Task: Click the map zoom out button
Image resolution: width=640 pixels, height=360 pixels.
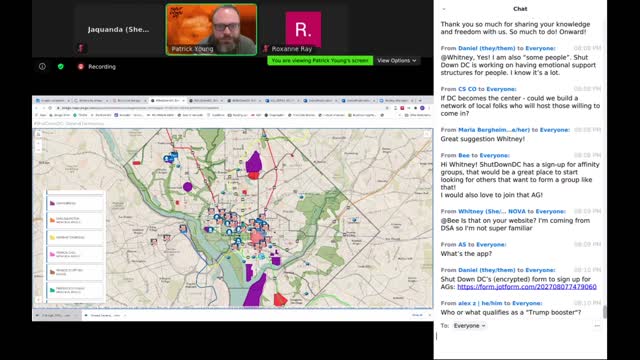Action: pyautogui.click(x=38, y=149)
